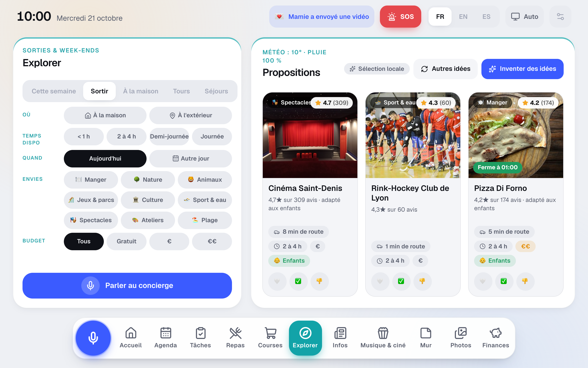The image size is (588, 368).
Task: Select Aujourd'hui for when
Action: [x=105, y=158]
